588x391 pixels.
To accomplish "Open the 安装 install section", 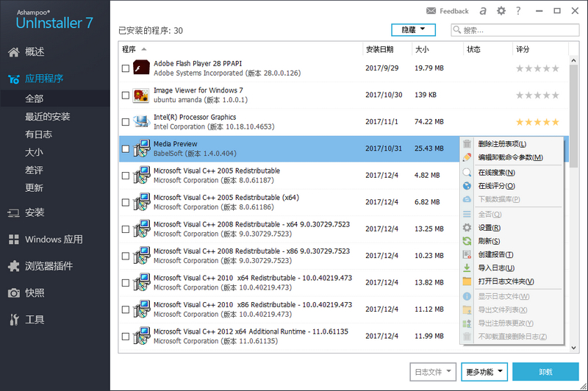I will tap(26, 212).
